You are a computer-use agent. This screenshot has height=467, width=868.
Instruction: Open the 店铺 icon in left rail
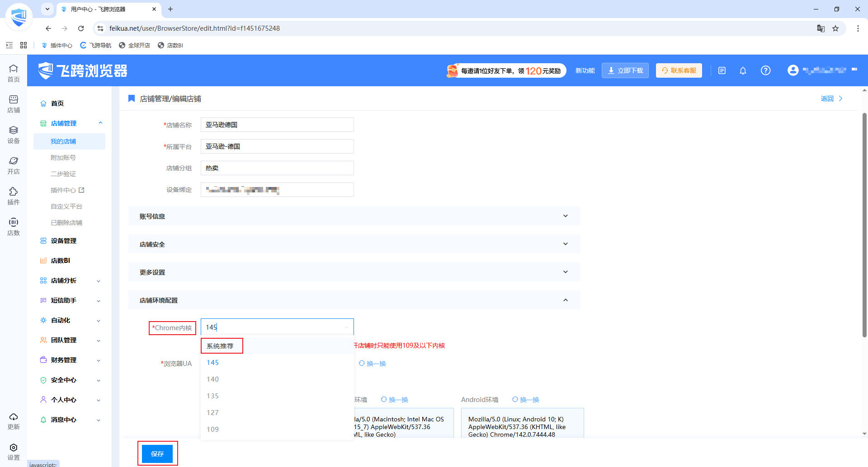click(14, 104)
